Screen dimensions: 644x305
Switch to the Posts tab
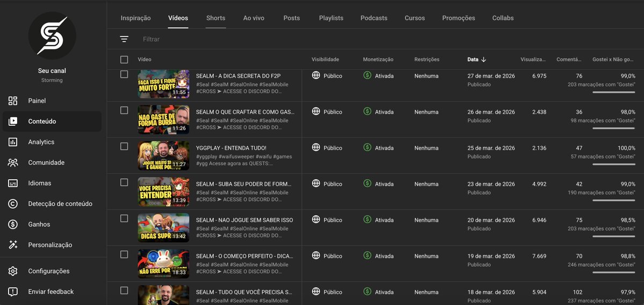pos(292,18)
